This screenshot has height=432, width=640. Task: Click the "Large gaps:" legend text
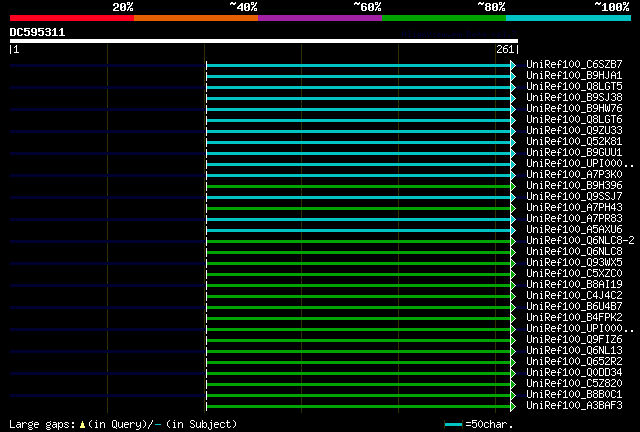tap(42, 424)
